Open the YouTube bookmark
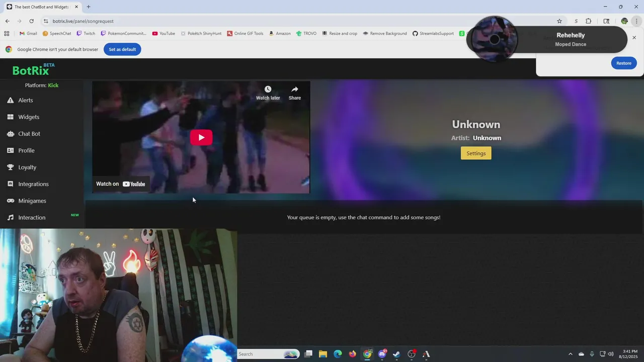This screenshot has width=644, height=362. point(164,34)
